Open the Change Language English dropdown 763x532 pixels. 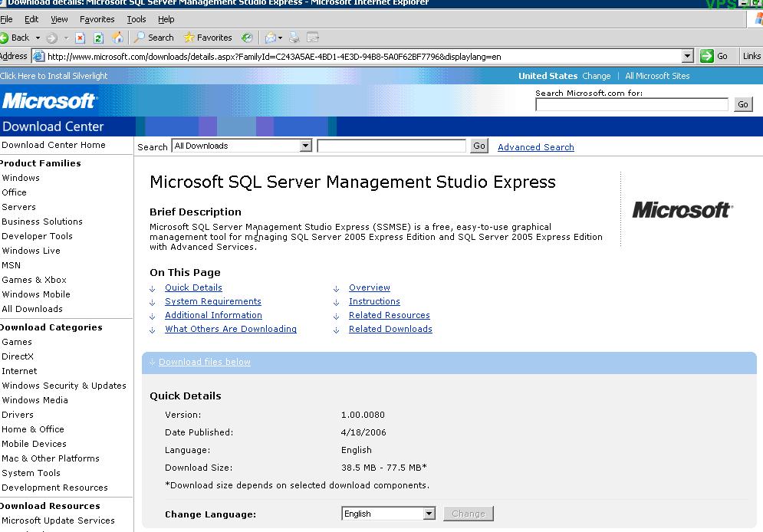coord(429,514)
